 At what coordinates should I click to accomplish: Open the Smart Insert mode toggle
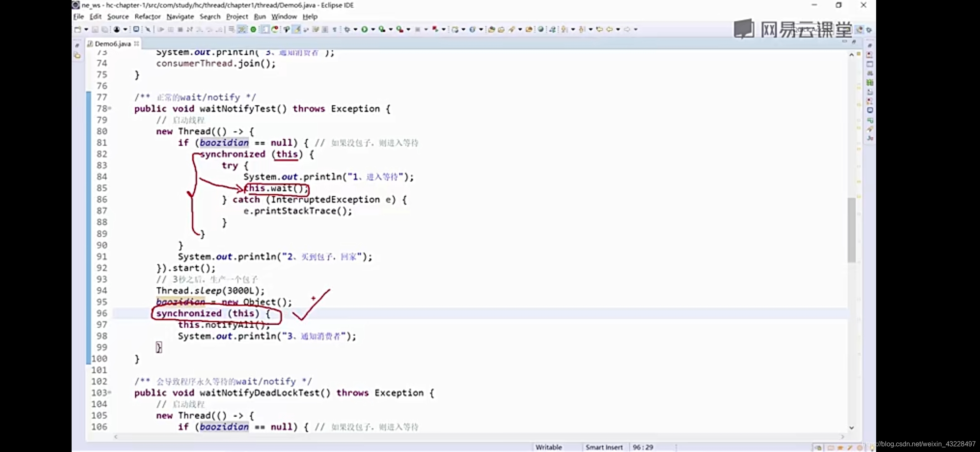tap(603, 447)
